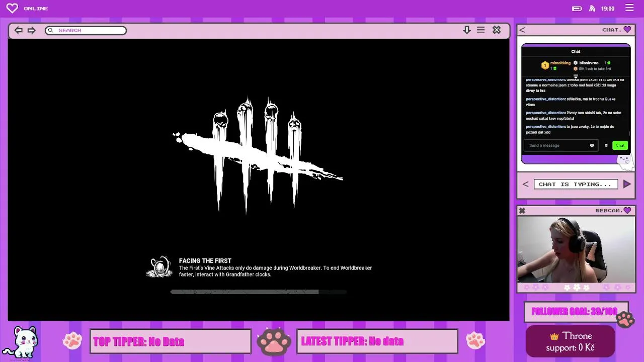Open the emote picker smiley icon

coord(592,145)
